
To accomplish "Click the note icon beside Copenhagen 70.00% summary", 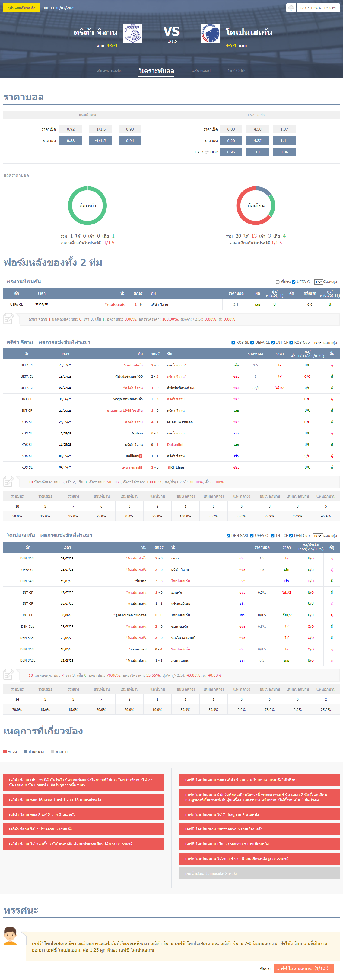I will tap(9, 675).
